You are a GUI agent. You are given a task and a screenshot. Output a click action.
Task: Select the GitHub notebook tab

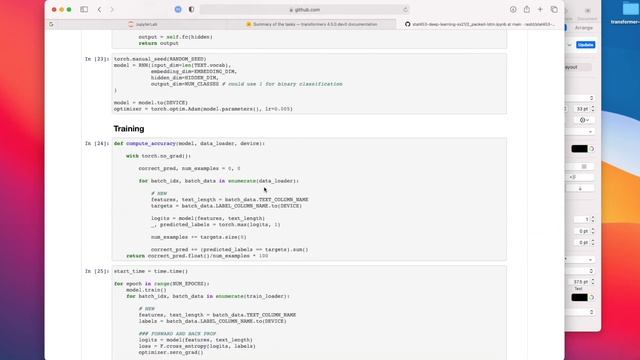480,24
